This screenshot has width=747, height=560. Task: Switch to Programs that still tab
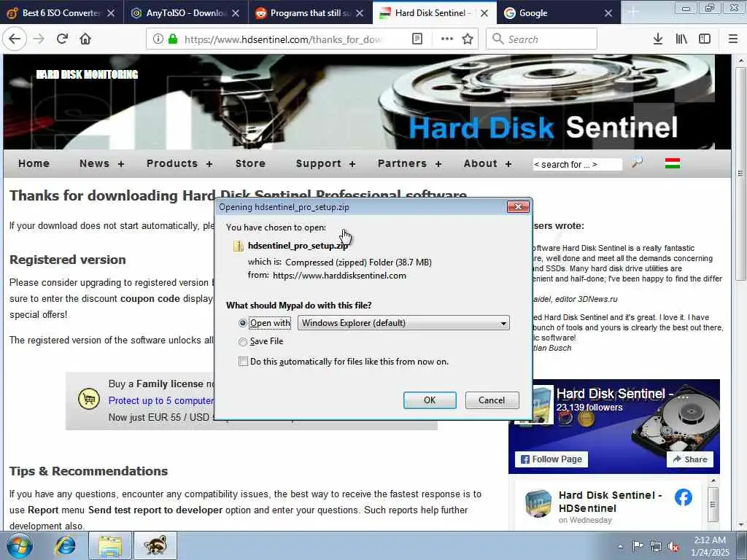coord(311,13)
